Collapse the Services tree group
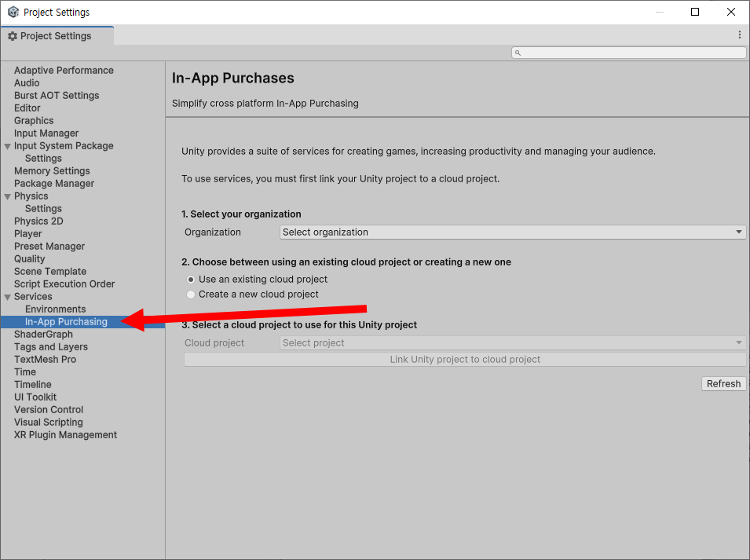The height and width of the screenshot is (560, 750). [x=7, y=297]
